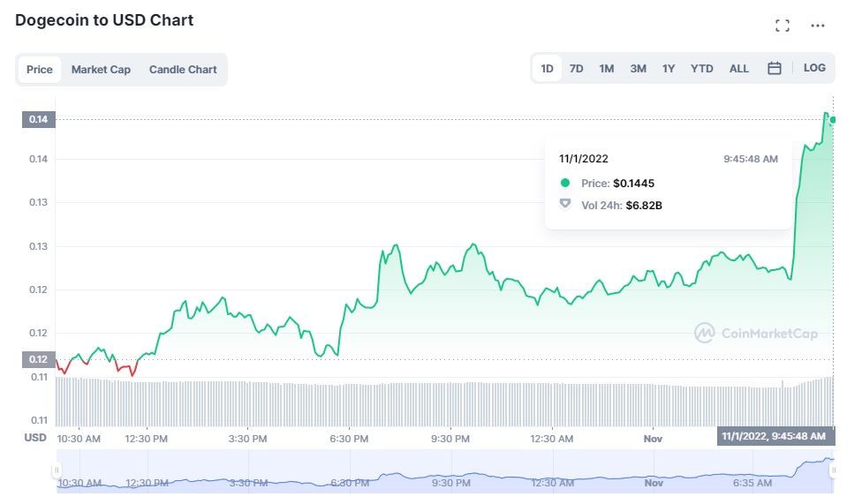
Task: Show ALL price history
Action: pos(739,68)
